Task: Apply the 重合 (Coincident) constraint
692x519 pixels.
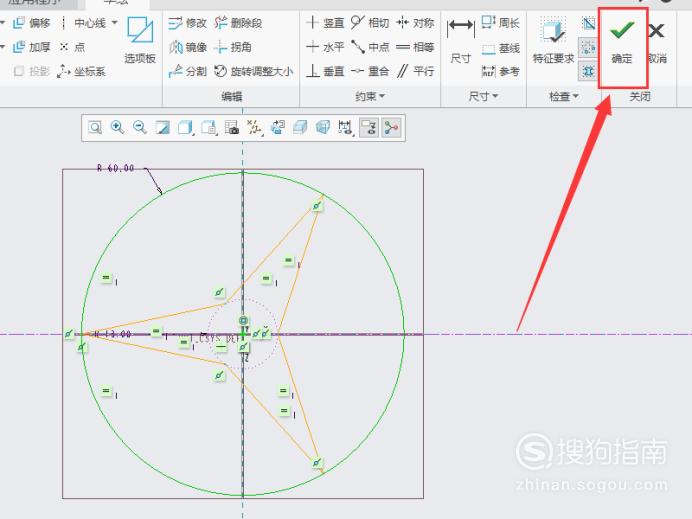Action: [x=370, y=71]
